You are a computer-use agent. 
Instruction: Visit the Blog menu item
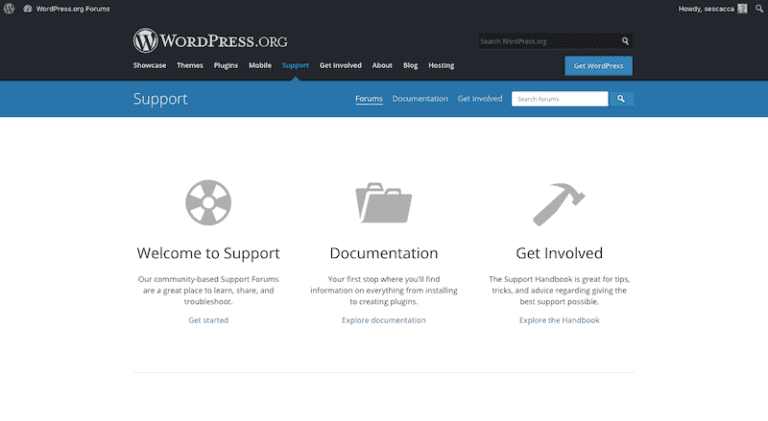coord(410,65)
